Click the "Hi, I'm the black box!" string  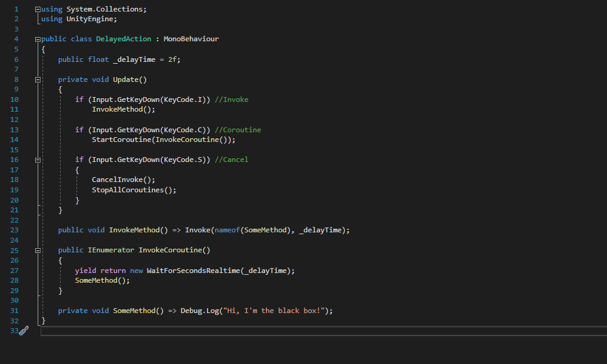tap(274, 311)
